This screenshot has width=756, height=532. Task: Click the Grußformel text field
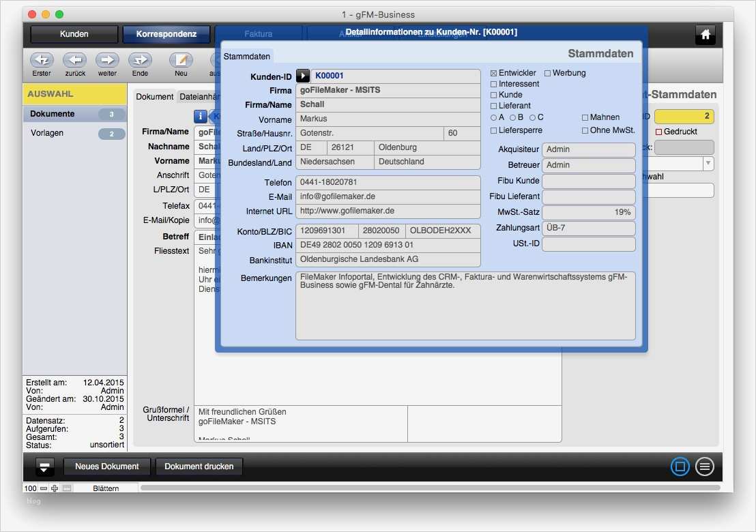tap(301, 424)
